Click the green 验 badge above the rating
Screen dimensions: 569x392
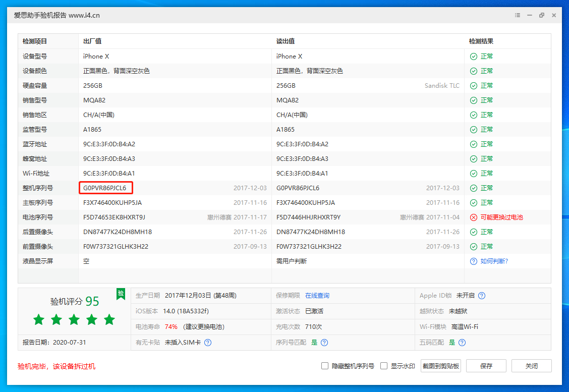click(121, 294)
